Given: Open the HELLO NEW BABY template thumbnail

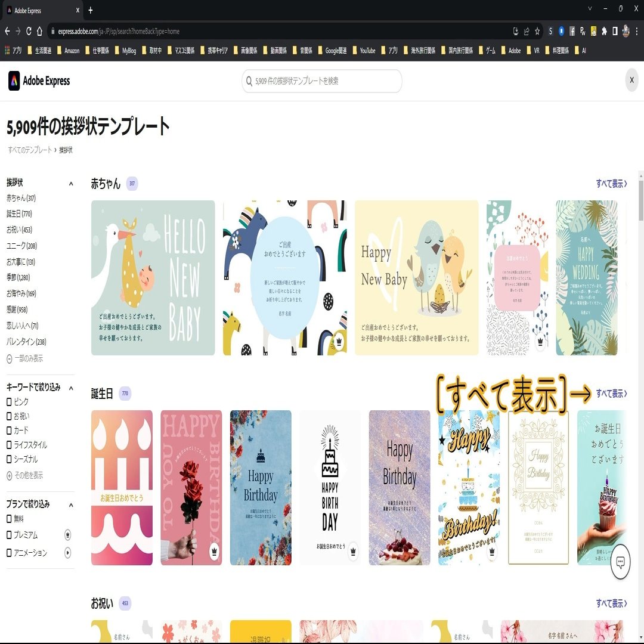Looking at the screenshot, I should (x=153, y=277).
